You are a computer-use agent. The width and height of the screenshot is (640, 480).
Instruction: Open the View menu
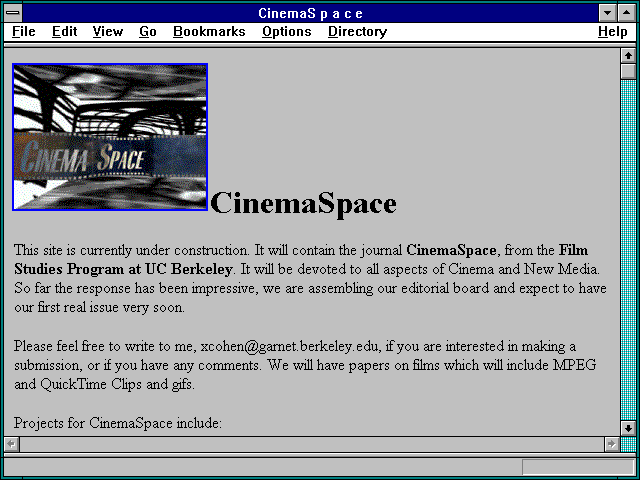pyautogui.click(x=107, y=31)
